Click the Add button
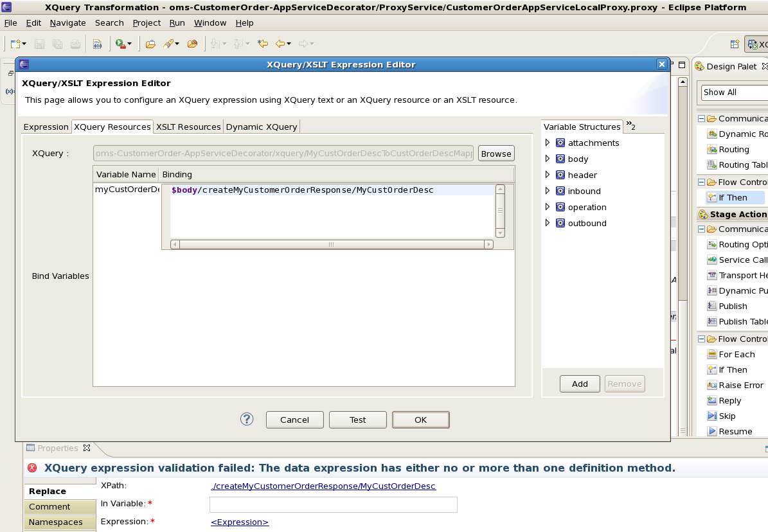Image resolution: width=768 pixels, height=532 pixels. pyautogui.click(x=580, y=384)
